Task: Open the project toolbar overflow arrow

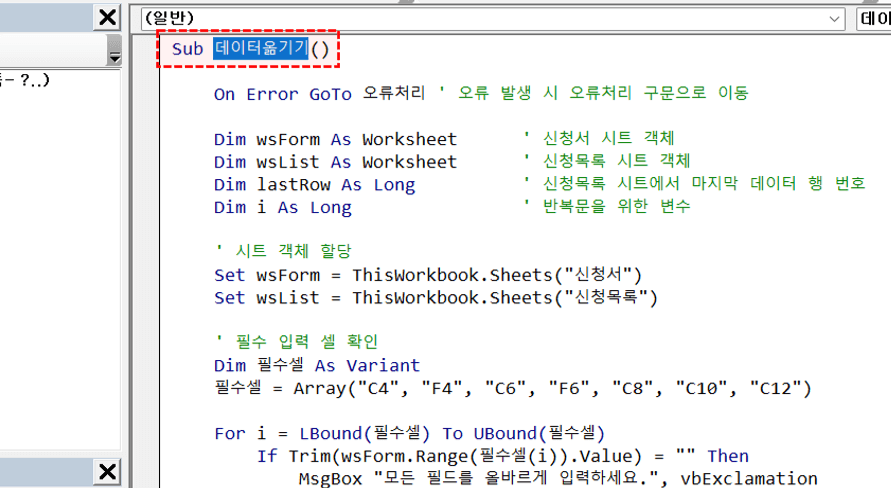Action: point(114,57)
